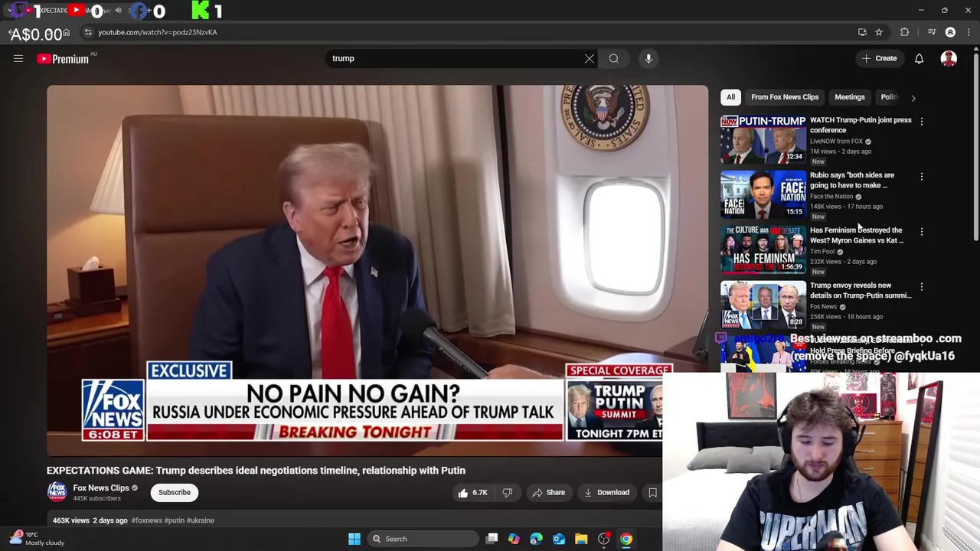The image size is (980, 551).
Task: Open 'WATCH Trump-Putin joint press conference' title
Action: 861,125
